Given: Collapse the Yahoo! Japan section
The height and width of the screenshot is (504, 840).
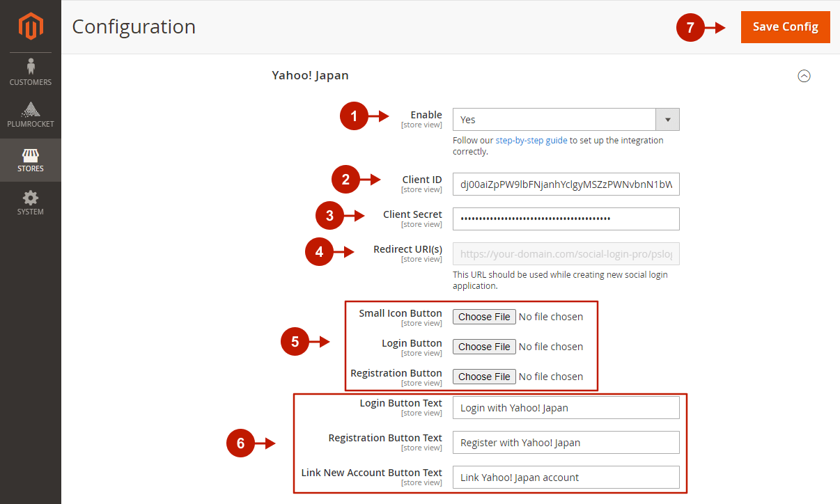Looking at the screenshot, I should coord(804,76).
